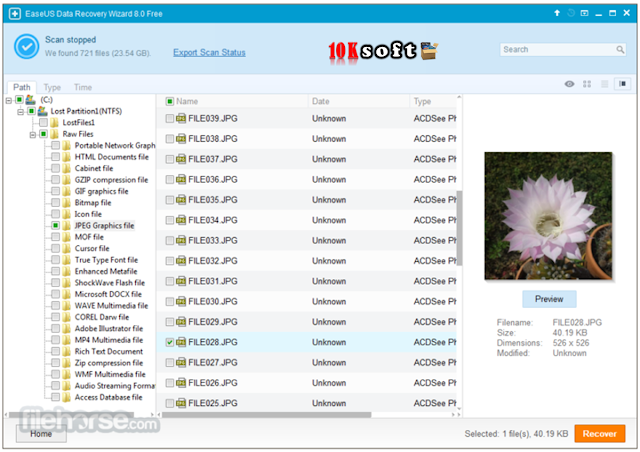This screenshot has width=640, height=452.
Task: Click the orange Recover button
Action: 600,434
